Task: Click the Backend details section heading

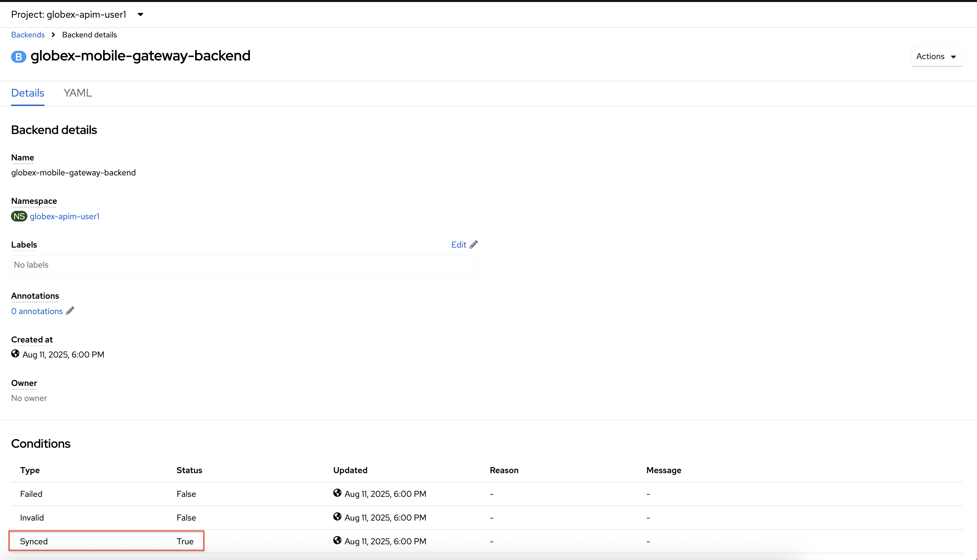Action: [54, 130]
